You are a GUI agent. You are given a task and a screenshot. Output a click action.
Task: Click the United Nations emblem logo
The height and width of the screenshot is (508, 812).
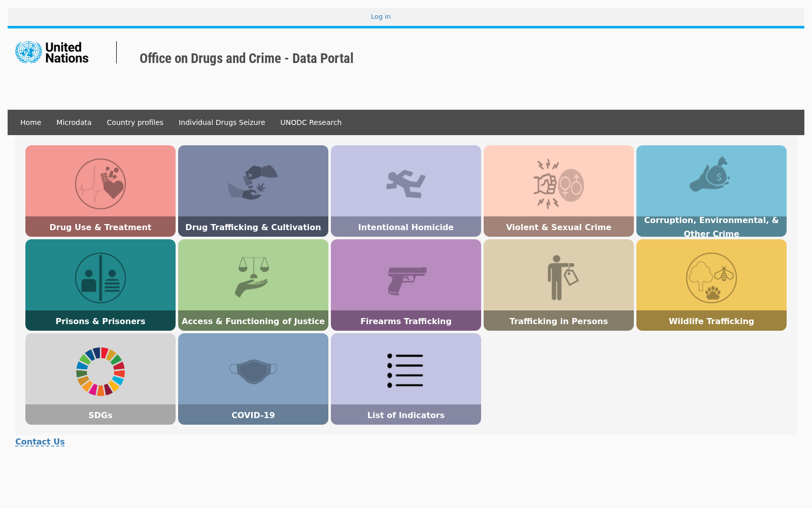click(x=28, y=52)
